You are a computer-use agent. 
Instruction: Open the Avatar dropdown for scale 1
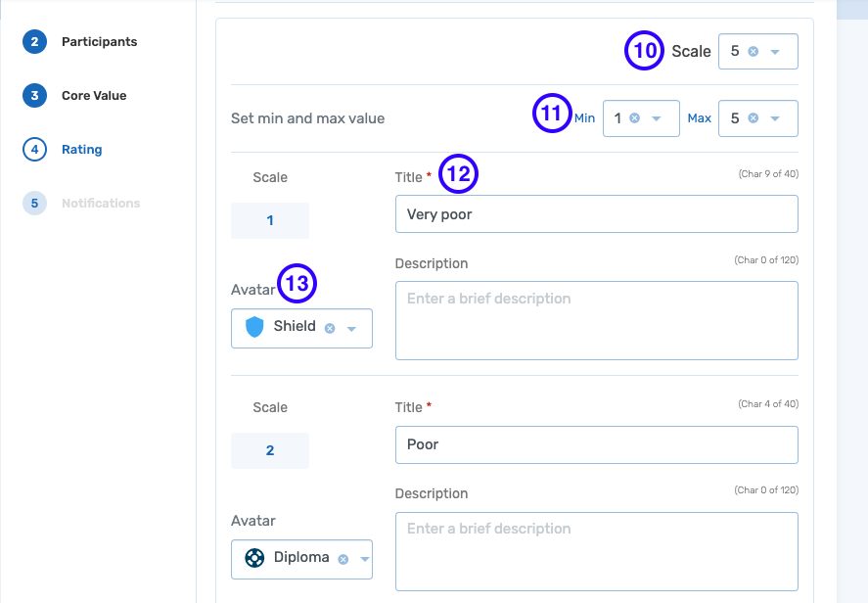[x=352, y=328]
